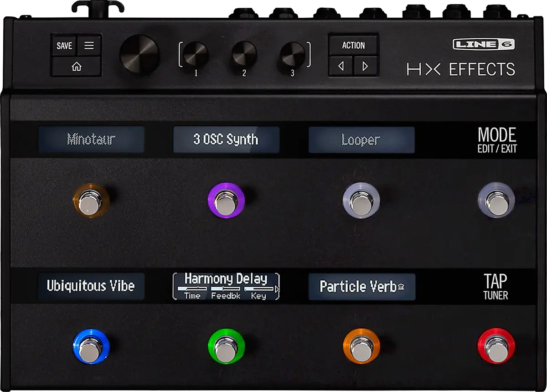
Task: Click the MODE footswitch
Action: 496,201
